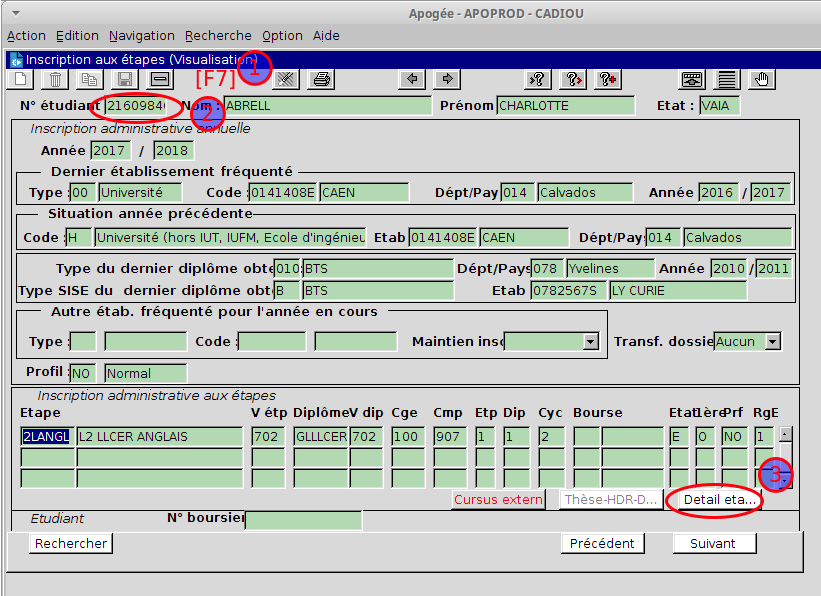Click the scrollbar up arrow beside étapes table

pyautogui.click(x=785, y=434)
